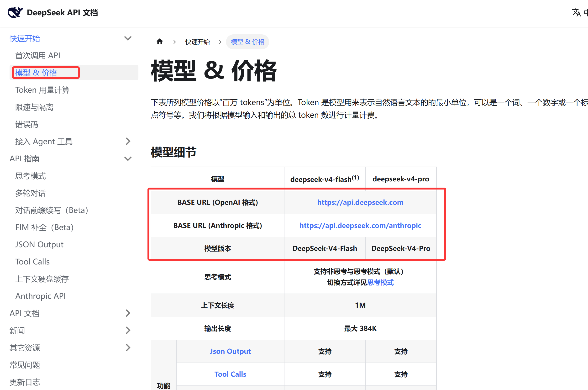
Task: Click the DeepSeek-V4-Flash version cell
Action: [x=325, y=248]
